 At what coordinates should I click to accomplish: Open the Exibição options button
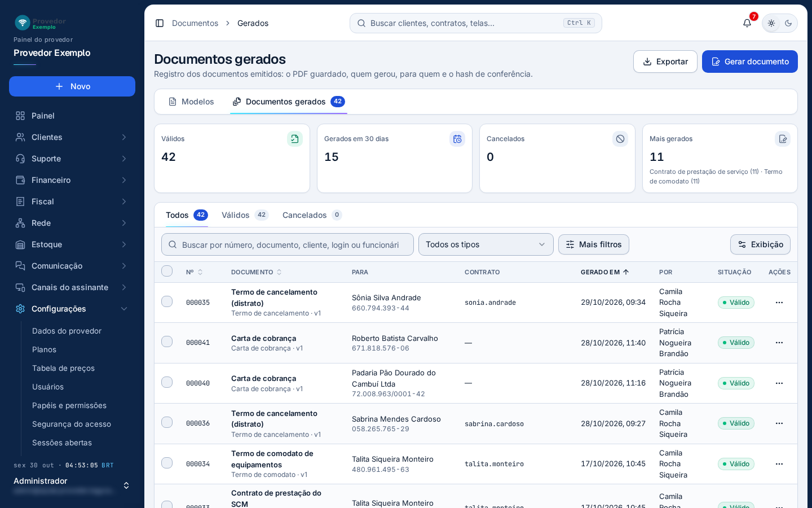pos(760,244)
